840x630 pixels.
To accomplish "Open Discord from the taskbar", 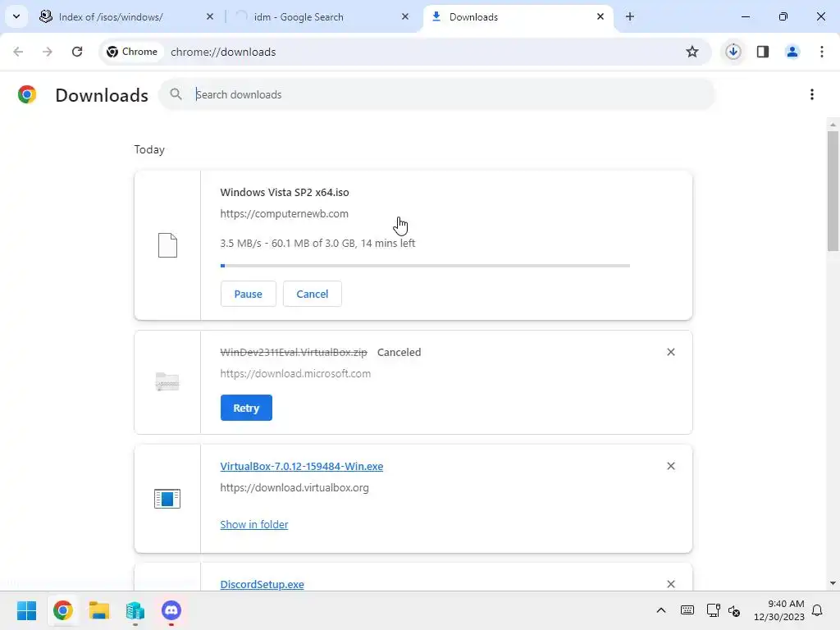I will 171,610.
